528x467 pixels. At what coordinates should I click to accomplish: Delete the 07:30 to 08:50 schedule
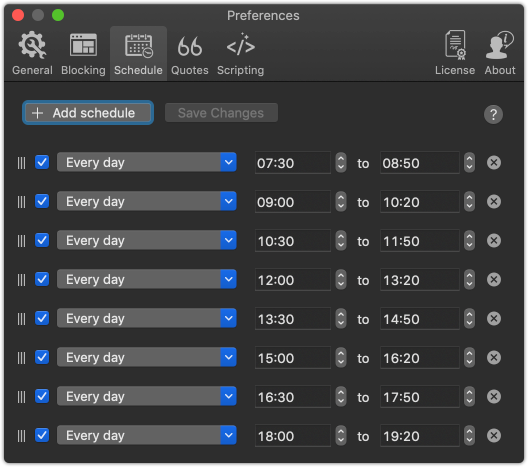pos(494,163)
